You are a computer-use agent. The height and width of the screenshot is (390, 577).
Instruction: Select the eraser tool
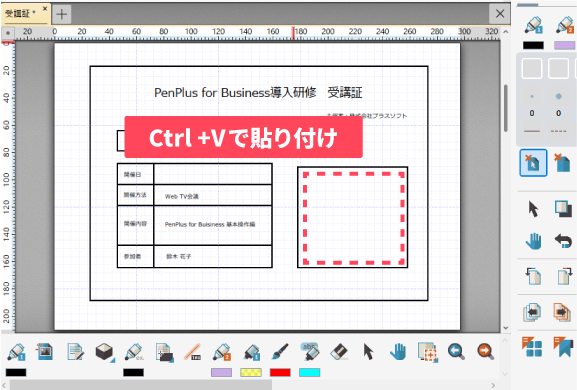(x=339, y=352)
